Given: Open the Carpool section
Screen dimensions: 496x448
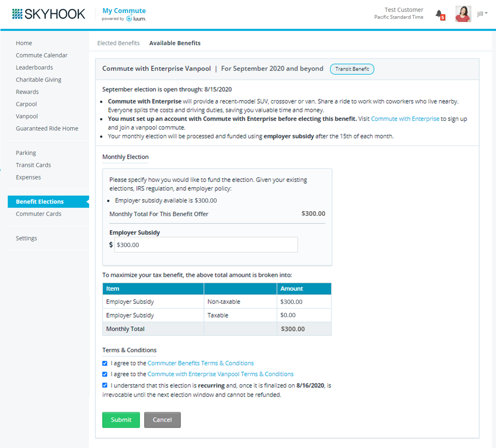Looking at the screenshot, I should (26, 104).
